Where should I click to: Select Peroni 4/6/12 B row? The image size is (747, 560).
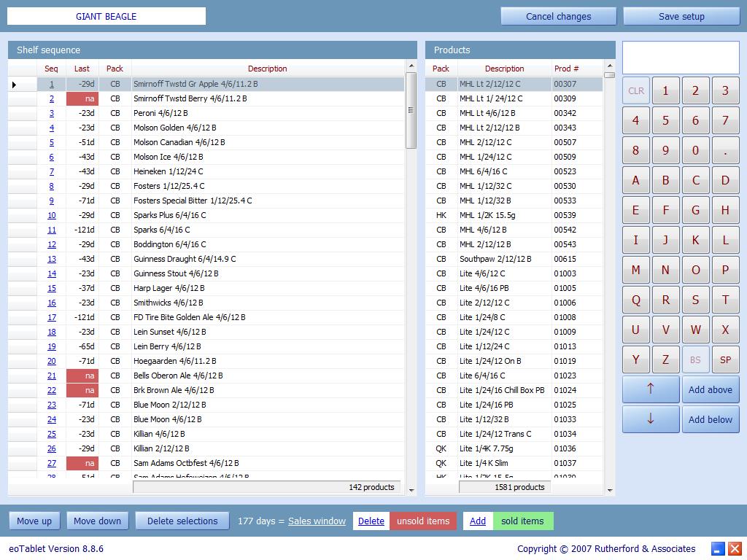pos(206,113)
